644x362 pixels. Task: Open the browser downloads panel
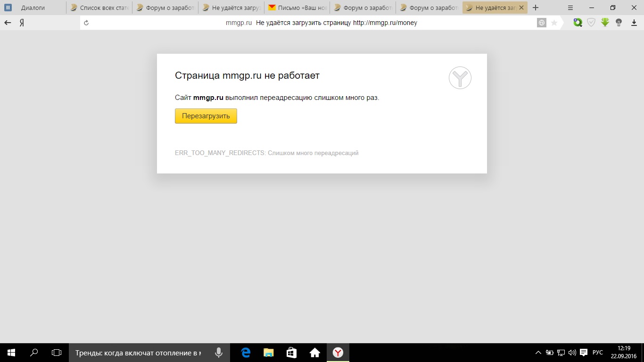pos(634,23)
